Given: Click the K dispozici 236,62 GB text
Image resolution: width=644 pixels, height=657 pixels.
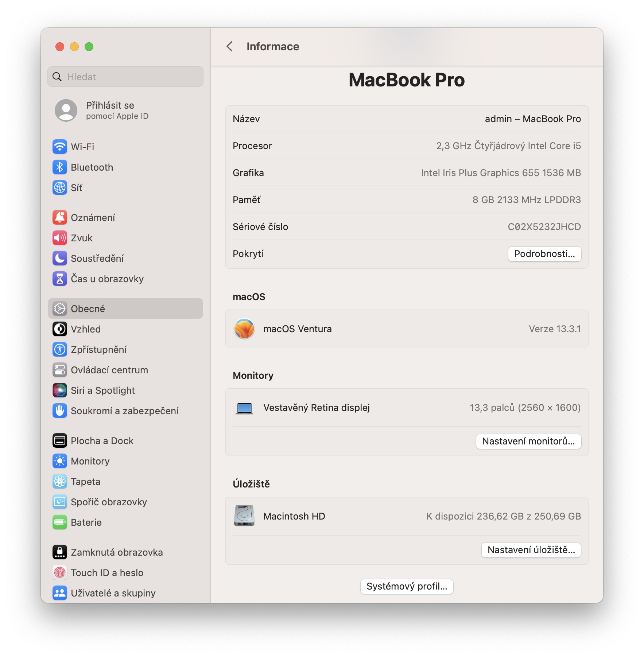Looking at the screenshot, I should 504,516.
